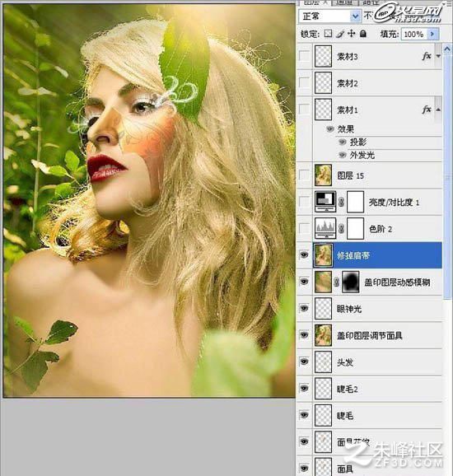This screenshot has width=453, height=476.
Task: Click the 色阶 2 levels histogram icon
Action: (x=325, y=228)
